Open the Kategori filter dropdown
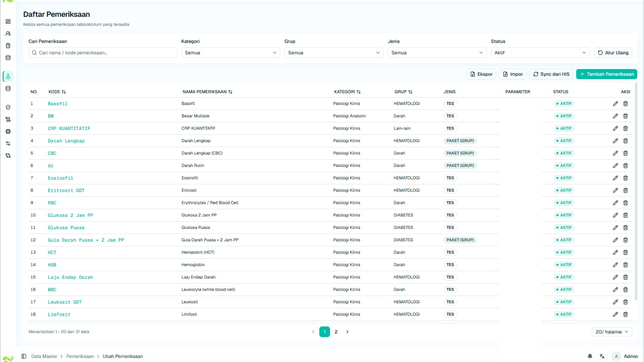This screenshot has width=644, height=362. tap(231, 53)
